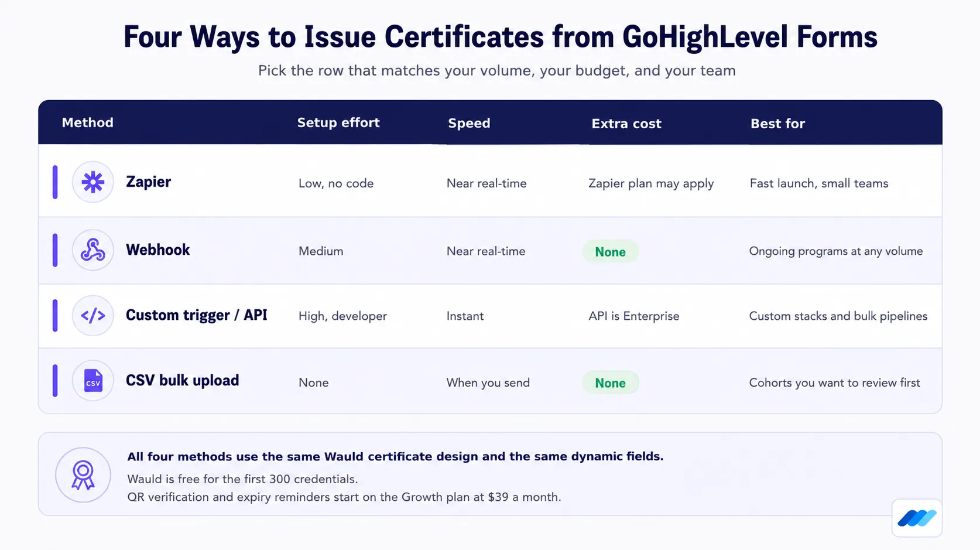The height and width of the screenshot is (550, 980).
Task: Select the 'Custom trigger / API' method name
Action: (x=197, y=315)
